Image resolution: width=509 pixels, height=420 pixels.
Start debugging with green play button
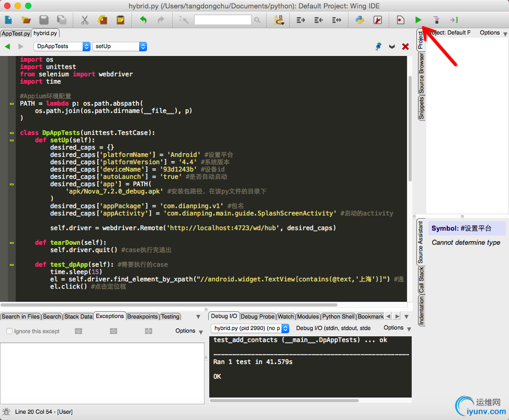418,20
